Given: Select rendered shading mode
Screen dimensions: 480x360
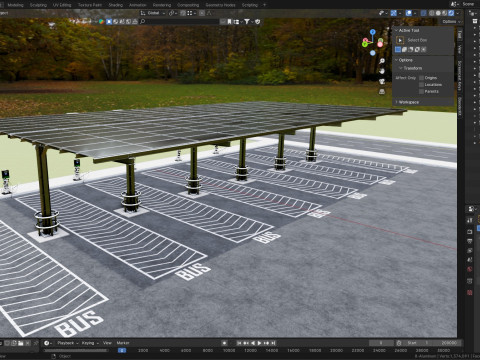Looking at the screenshot, I should tap(451, 13).
